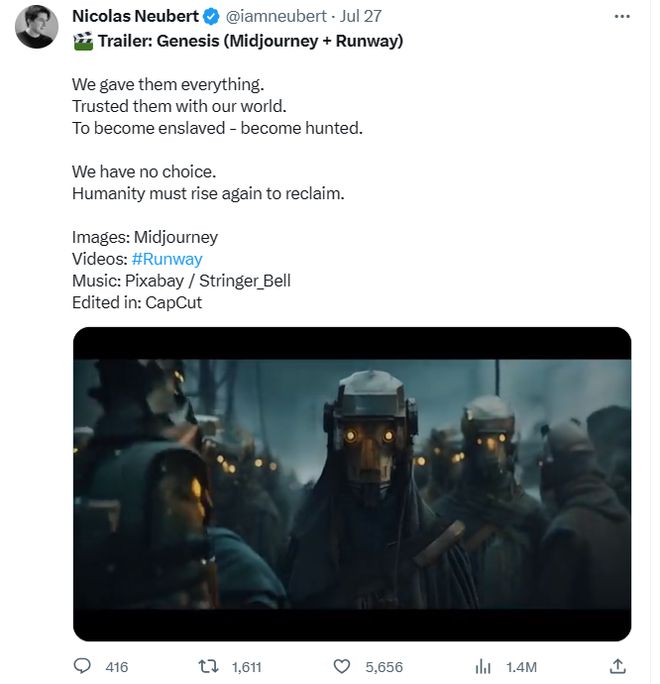Click the reply speech bubble icon
The width and height of the screenshot is (660, 684).
click(x=82, y=666)
